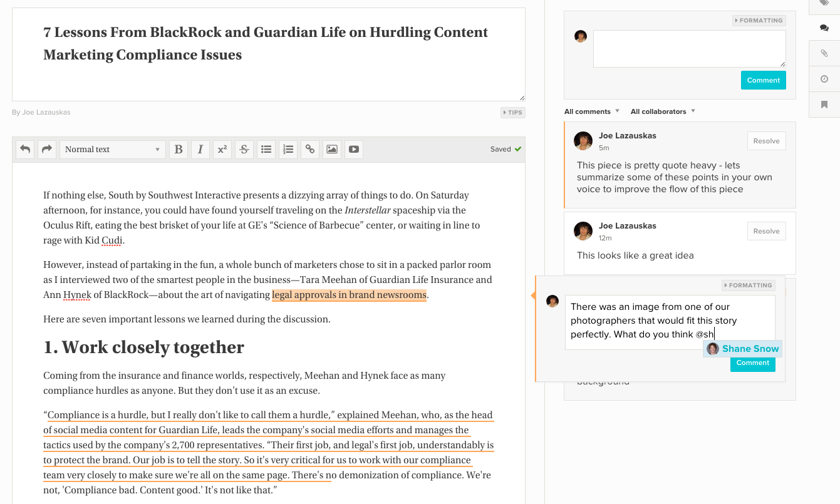The height and width of the screenshot is (504, 840).
Task: Open the Normal text style dropdown
Action: (113, 150)
